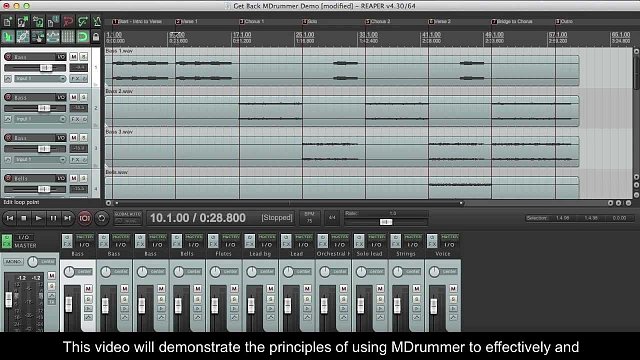Click the 4/4 time signature box
The height and width of the screenshot is (360, 640).
coord(332,218)
